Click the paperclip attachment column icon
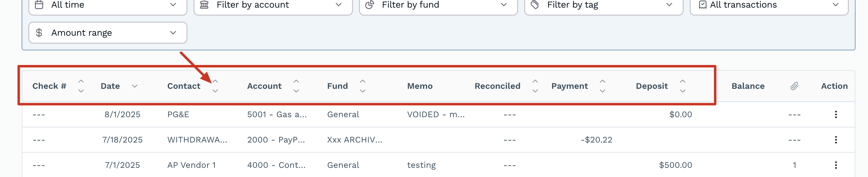 pos(794,86)
